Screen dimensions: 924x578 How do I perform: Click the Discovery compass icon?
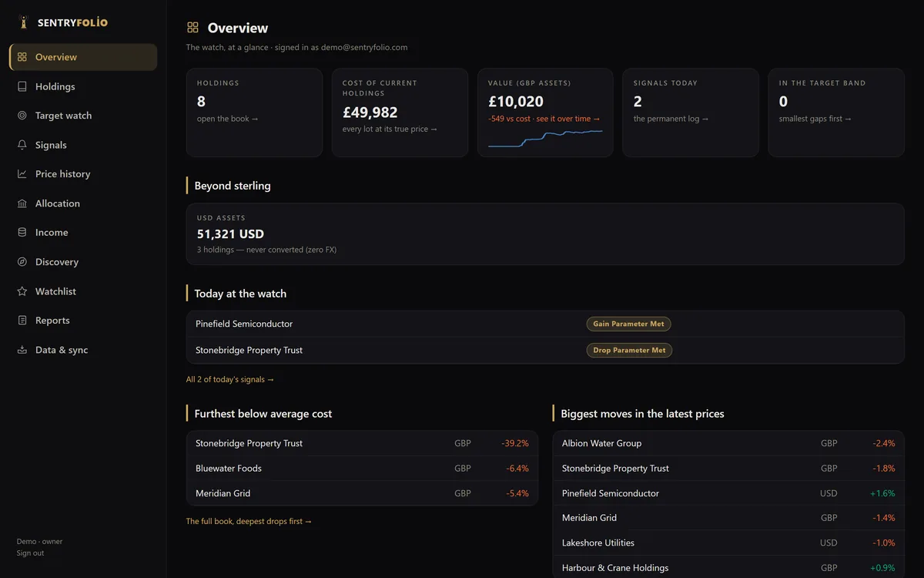coord(22,262)
